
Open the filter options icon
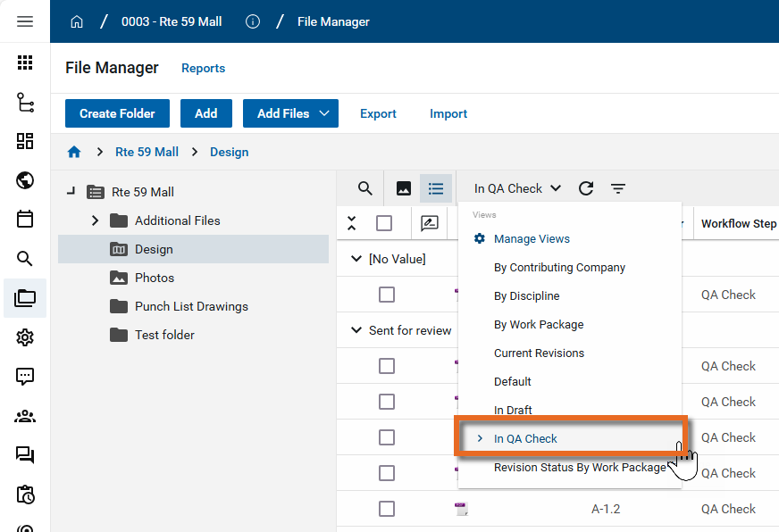click(618, 188)
